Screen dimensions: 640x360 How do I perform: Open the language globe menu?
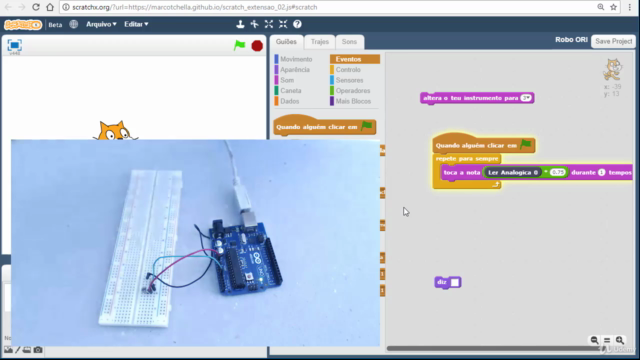coord(73,24)
